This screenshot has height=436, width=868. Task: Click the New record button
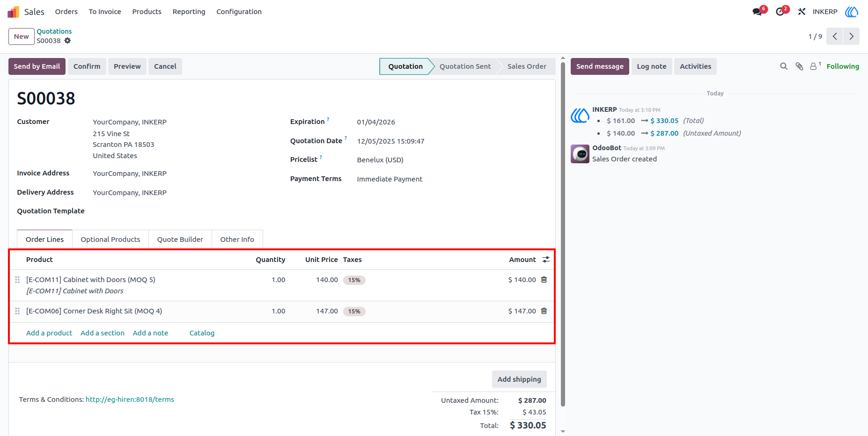tap(22, 36)
